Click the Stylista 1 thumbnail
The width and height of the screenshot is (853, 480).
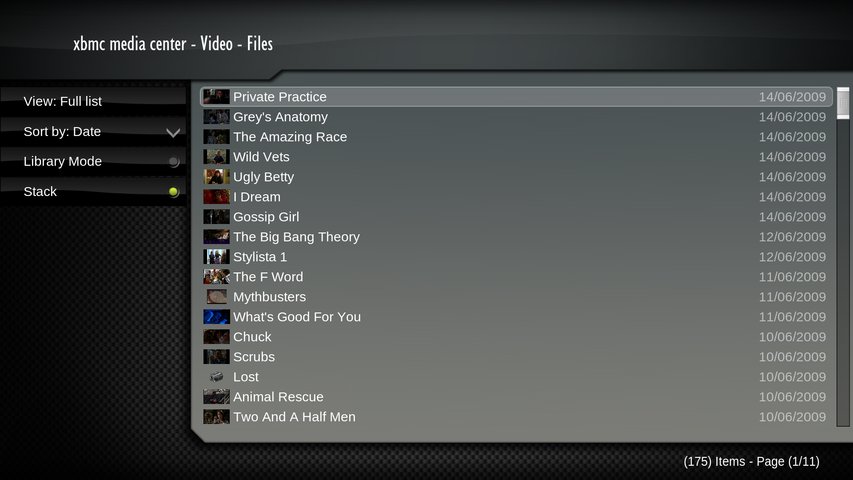(x=217, y=257)
